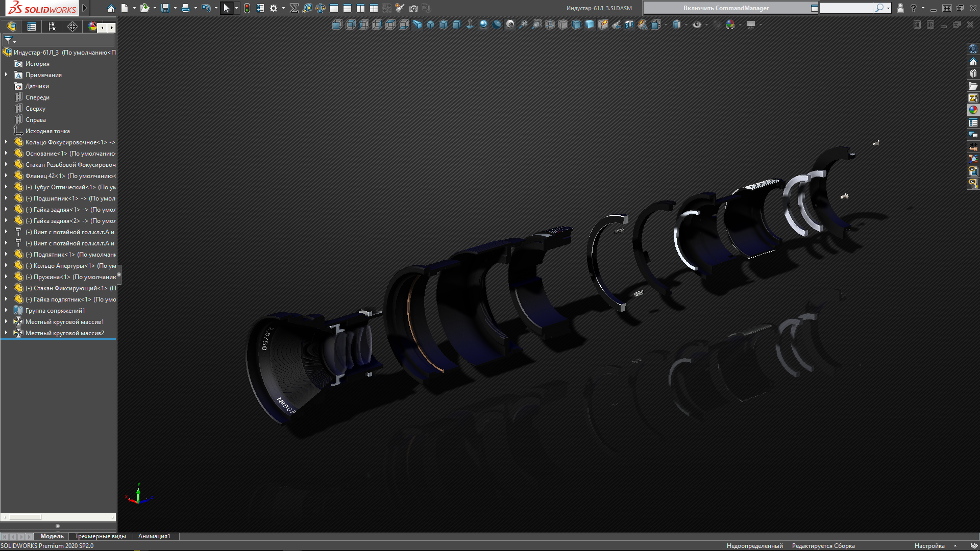Switch to the Трехмерные виды tab
Screen dimensions: 980x551
(x=101, y=536)
